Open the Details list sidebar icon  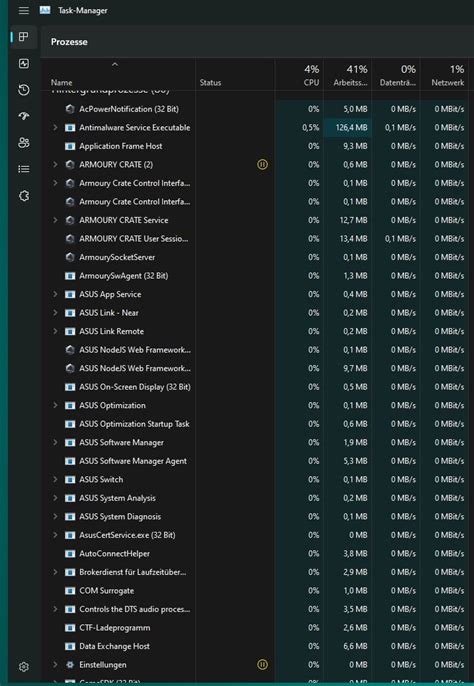(x=24, y=169)
